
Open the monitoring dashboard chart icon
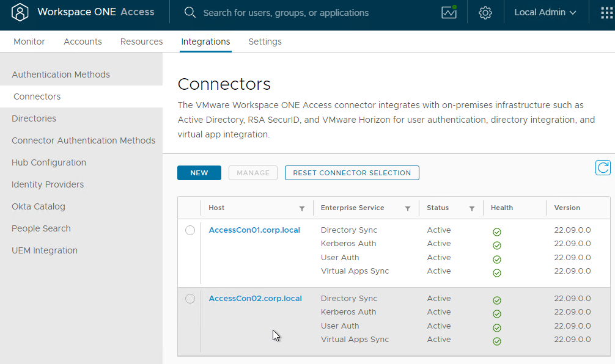[449, 12]
